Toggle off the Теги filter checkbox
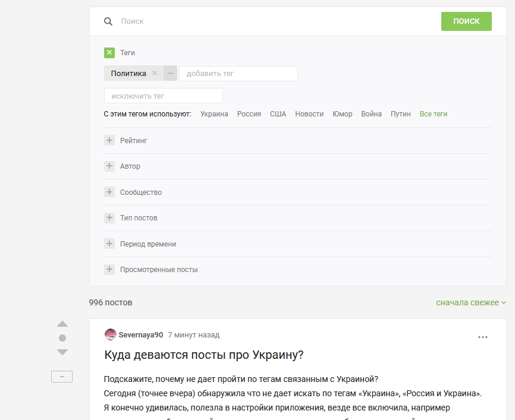Viewport: 515px width, 420px height. 109,53
